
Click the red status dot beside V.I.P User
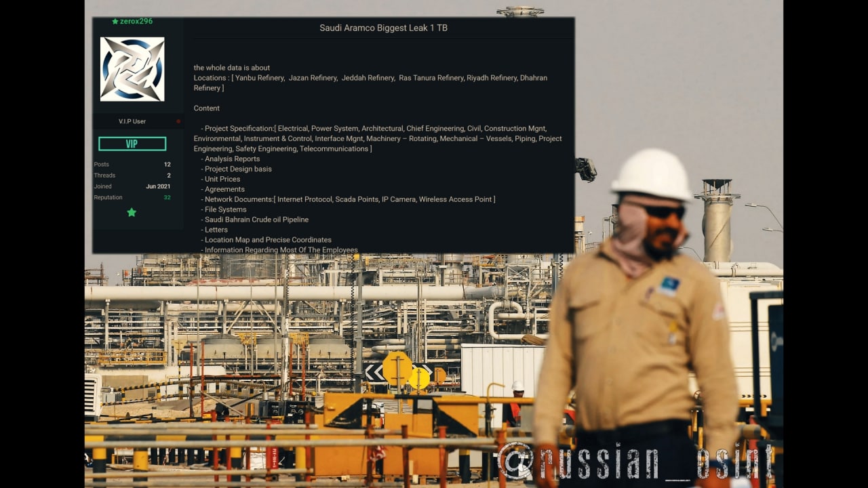[178, 121]
